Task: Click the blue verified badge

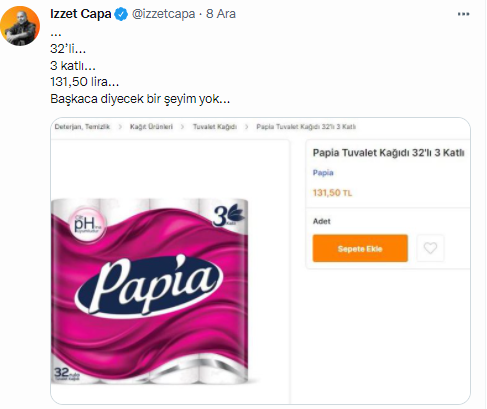Action: [x=121, y=14]
